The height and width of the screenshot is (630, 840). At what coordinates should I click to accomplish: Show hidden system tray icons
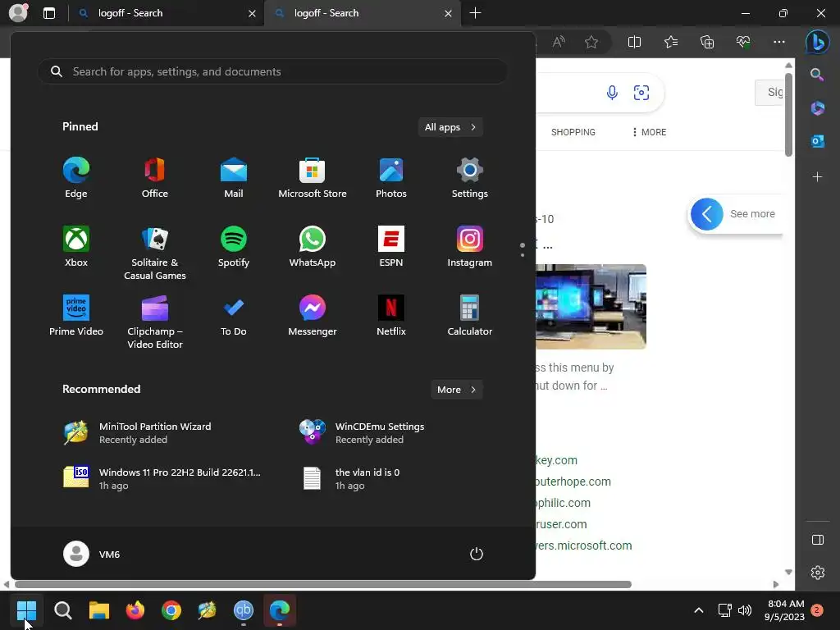(699, 609)
